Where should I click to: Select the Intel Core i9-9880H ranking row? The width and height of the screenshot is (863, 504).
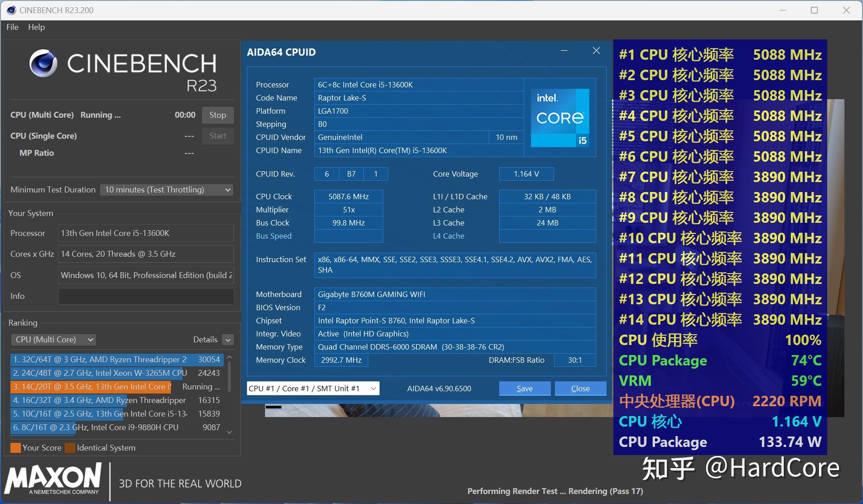[x=117, y=427]
